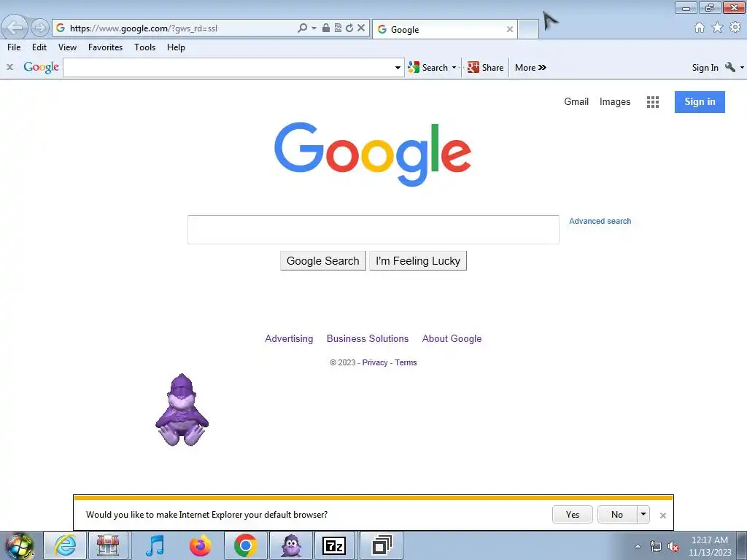Click the Google Toolbar logo
The image size is (747, 560).
coord(42,67)
